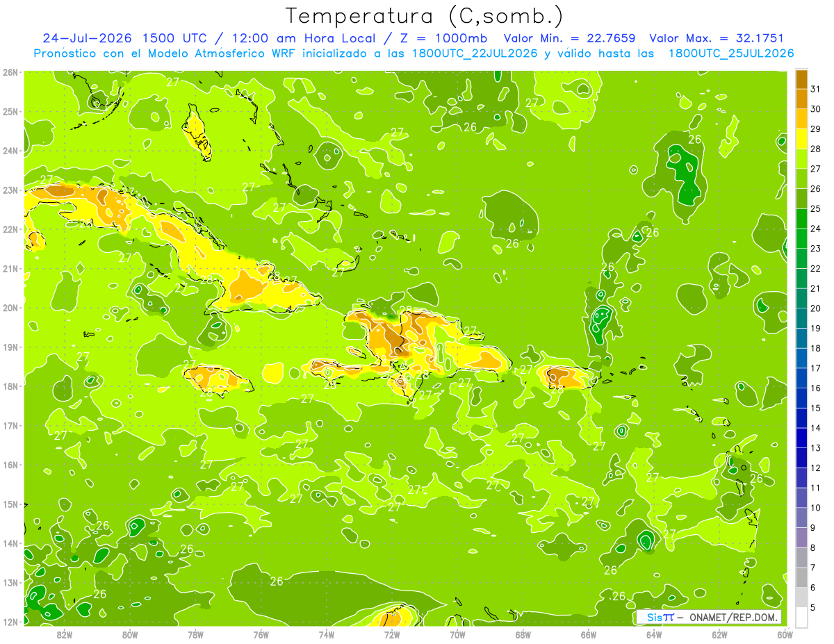The height and width of the screenshot is (644, 834).
Task: Select the 'Valor Min. = 22.7659' value
Action: coord(570,38)
